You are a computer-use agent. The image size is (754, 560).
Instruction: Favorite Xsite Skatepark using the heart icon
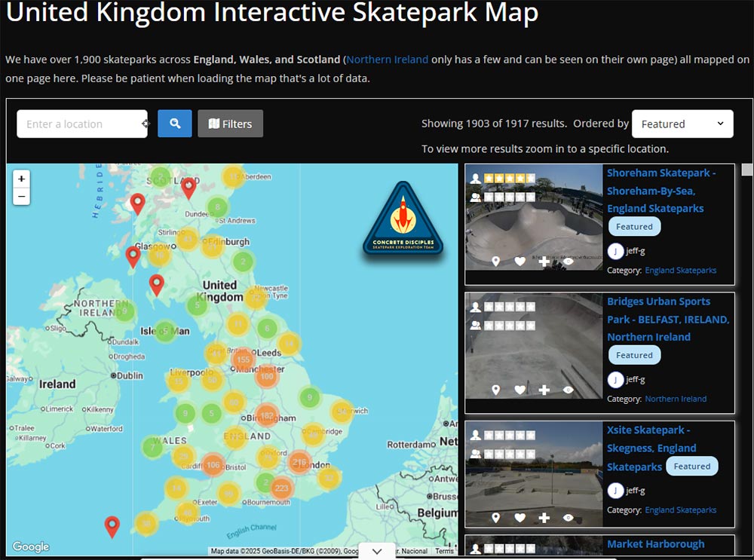(520, 518)
